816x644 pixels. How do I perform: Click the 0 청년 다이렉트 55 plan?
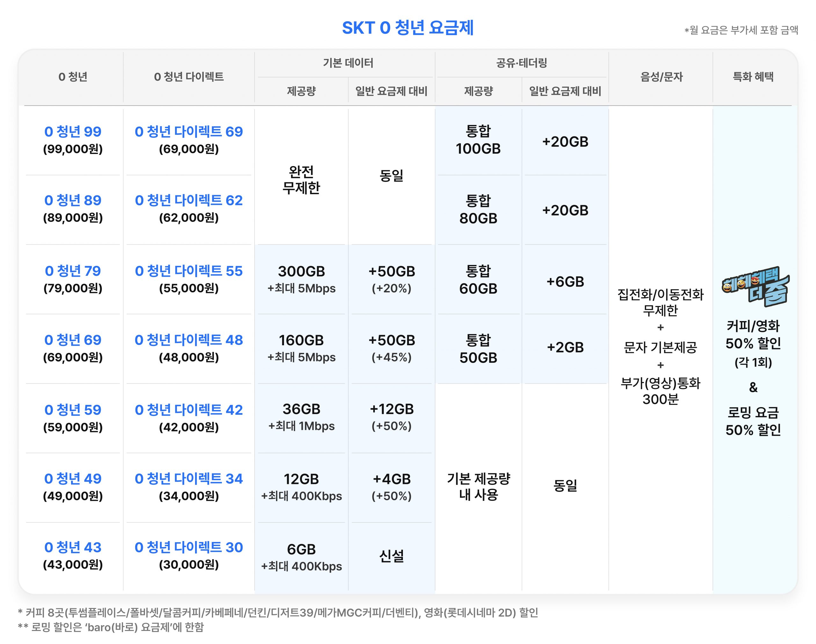point(188,271)
